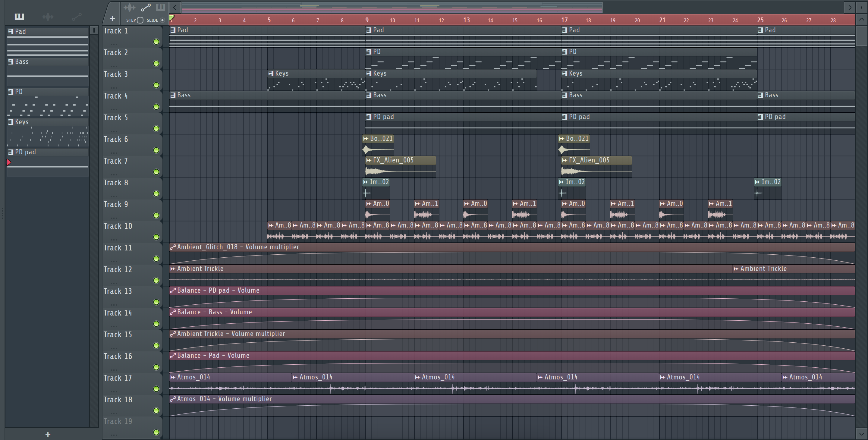Image resolution: width=868 pixels, height=440 pixels.
Task: Click the picker panel scrollbar handle
Action: pyautogui.click(x=94, y=30)
